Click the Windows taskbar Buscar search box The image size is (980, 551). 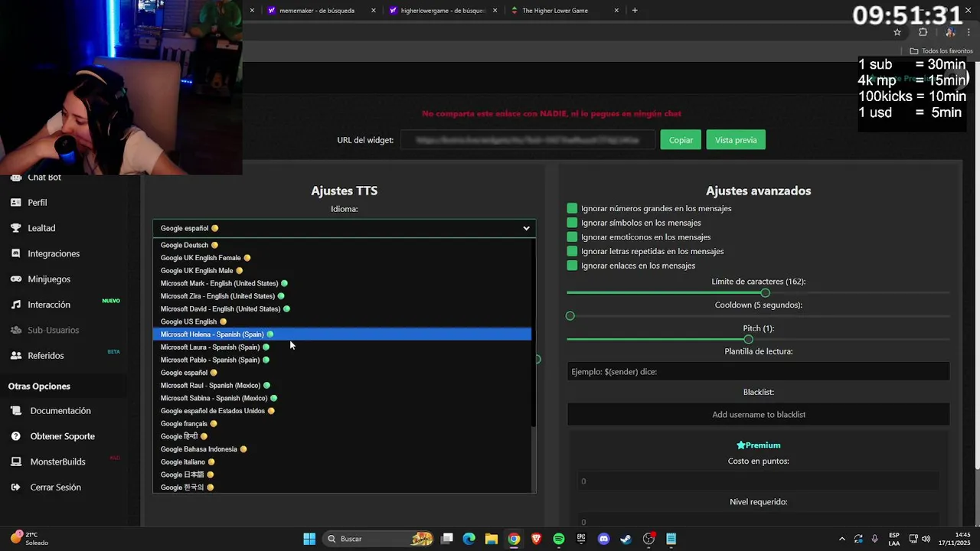pos(378,539)
